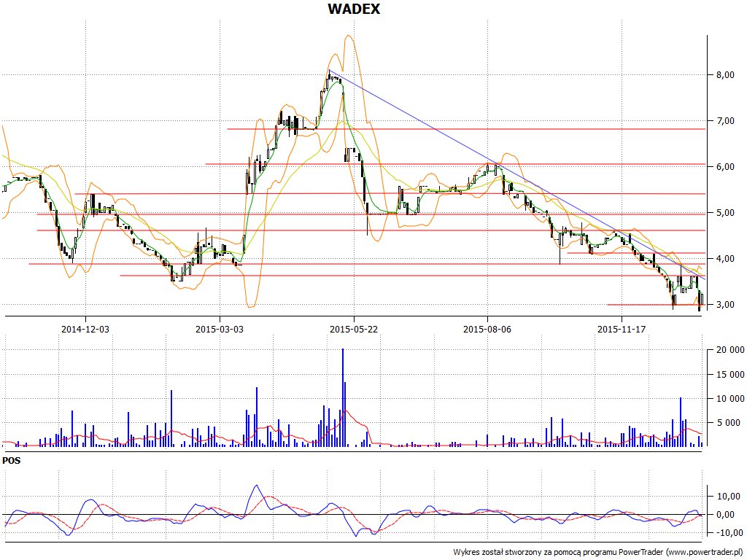Click the 5,00 price axis label
747x560 pixels.
[x=724, y=213]
